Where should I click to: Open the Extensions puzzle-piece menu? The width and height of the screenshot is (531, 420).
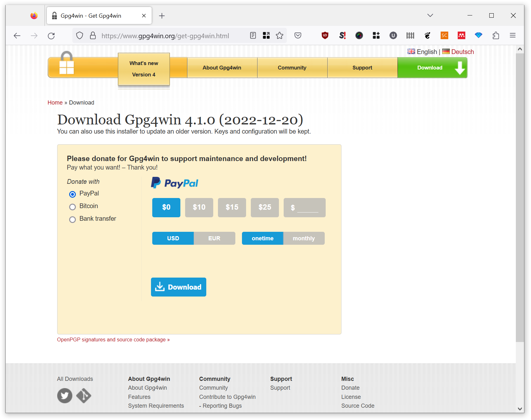(496, 35)
